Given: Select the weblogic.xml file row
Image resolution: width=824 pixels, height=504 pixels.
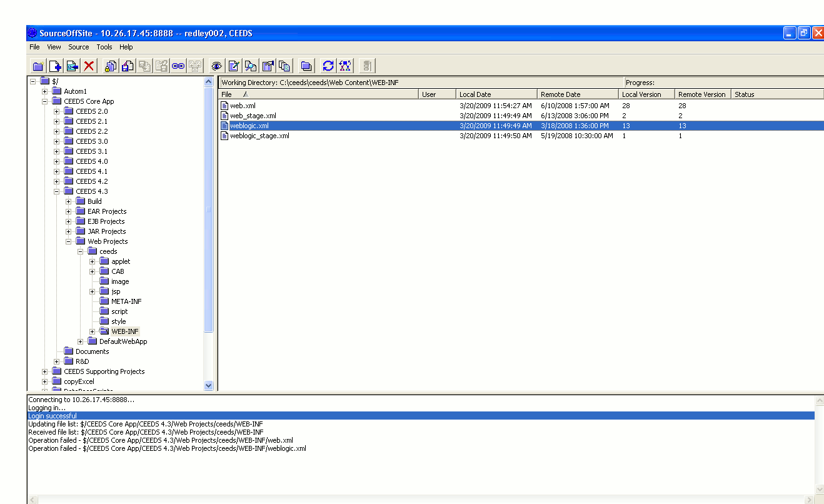Looking at the screenshot, I should tap(521, 126).
